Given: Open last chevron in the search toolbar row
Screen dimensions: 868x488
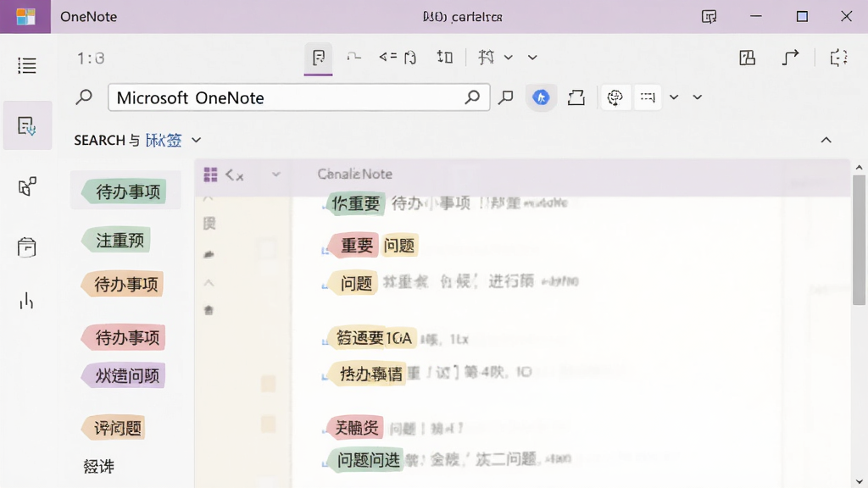Looking at the screenshot, I should [698, 97].
